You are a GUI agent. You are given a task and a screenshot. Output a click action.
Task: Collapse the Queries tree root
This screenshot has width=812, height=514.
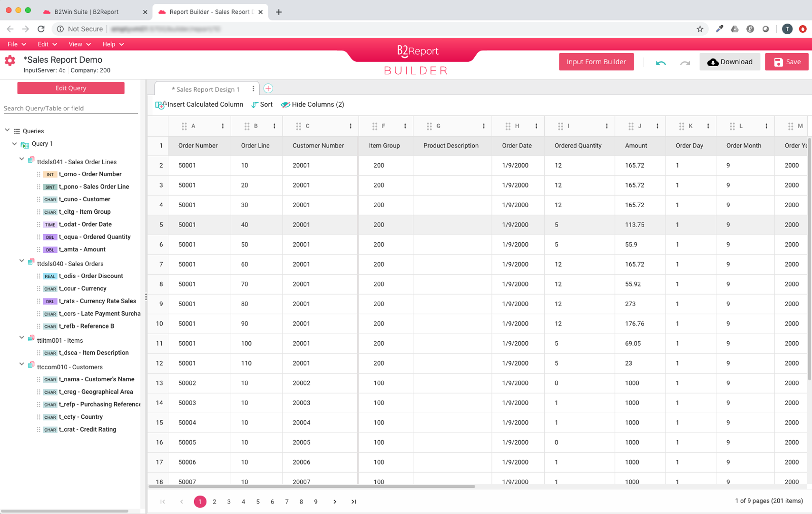point(7,130)
